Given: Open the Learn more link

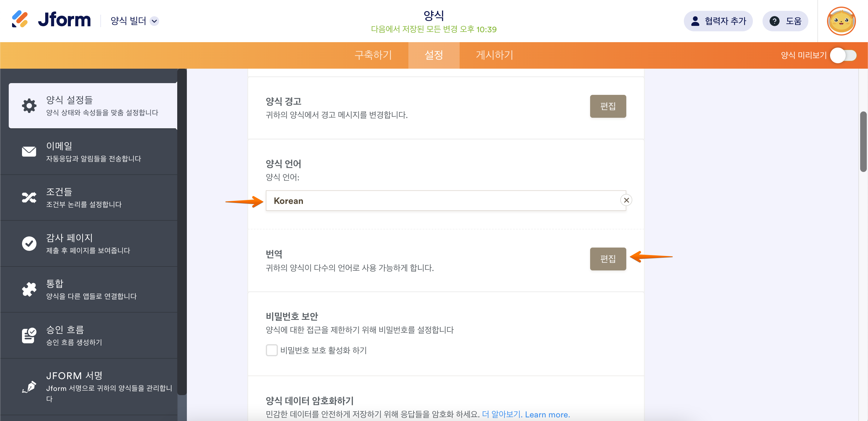Looking at the screenshot, I should point(547,414).
